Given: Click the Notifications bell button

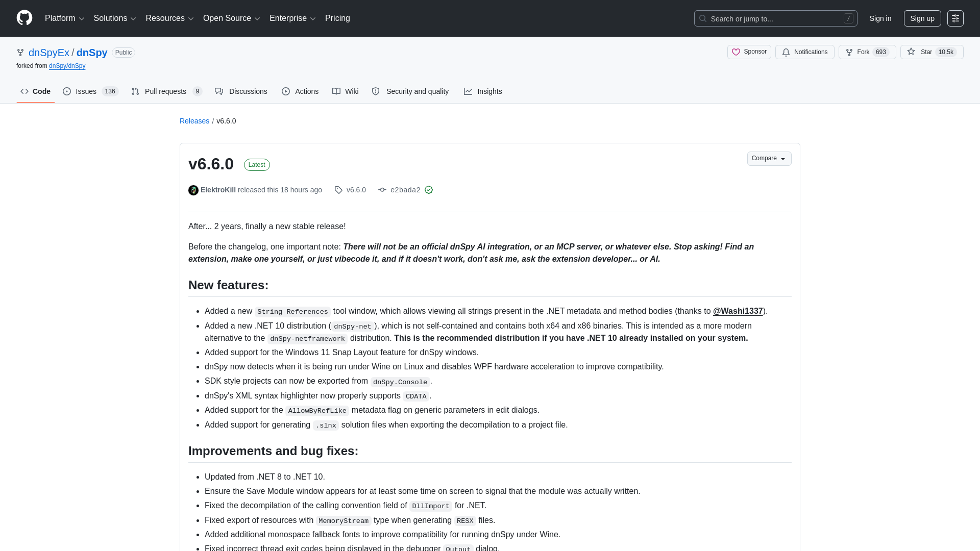Looking at the screenshot, I should [804, 52].
